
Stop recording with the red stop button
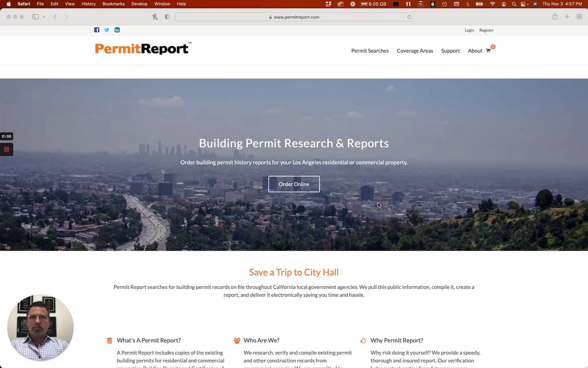6,149
